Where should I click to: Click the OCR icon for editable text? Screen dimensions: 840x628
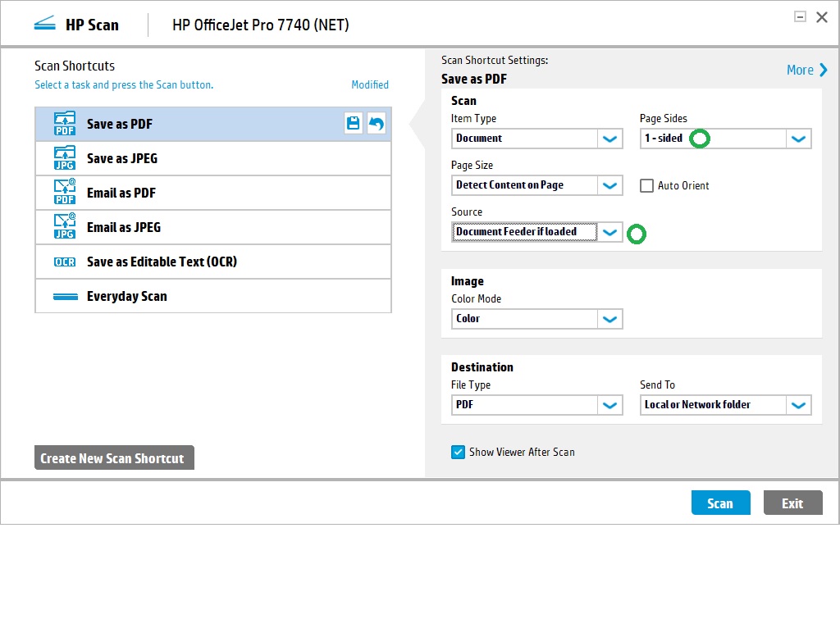coord(64,262)
